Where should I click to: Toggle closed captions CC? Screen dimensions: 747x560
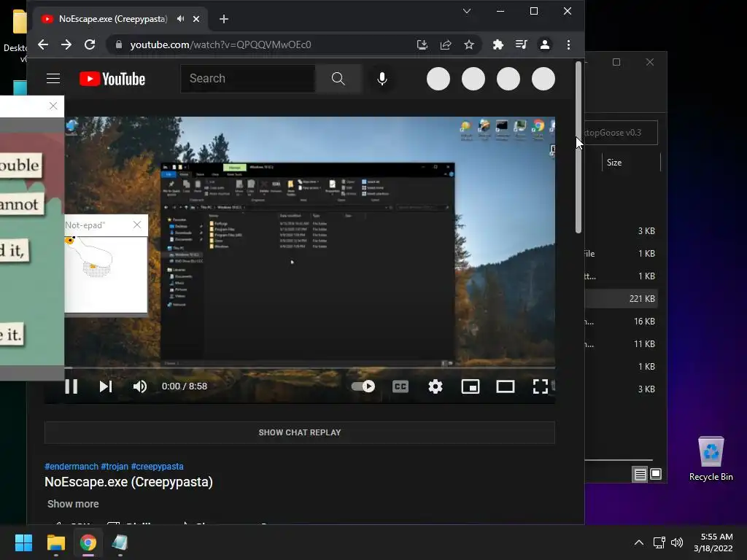pyautogui.click(x=400, y=386)
